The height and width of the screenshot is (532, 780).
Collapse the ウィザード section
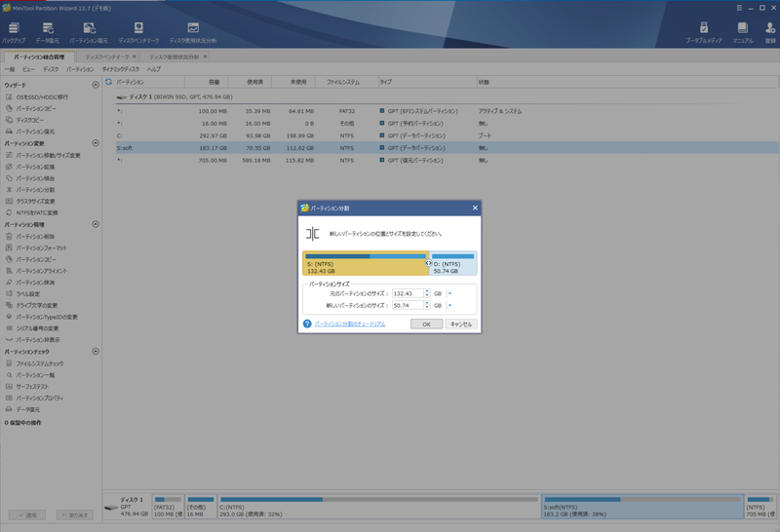(96, 85)
